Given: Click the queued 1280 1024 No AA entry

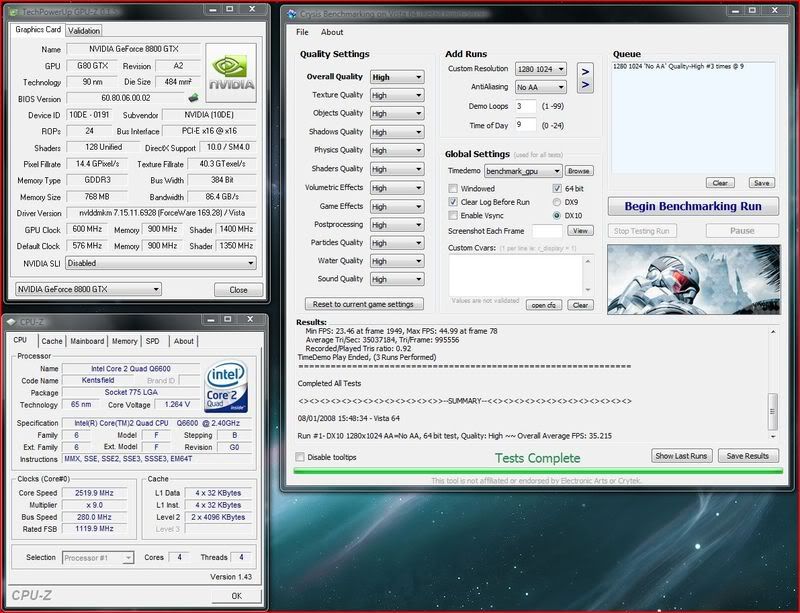Looking at the screenshot, I should pyautogui.click(x=678, y=66).
